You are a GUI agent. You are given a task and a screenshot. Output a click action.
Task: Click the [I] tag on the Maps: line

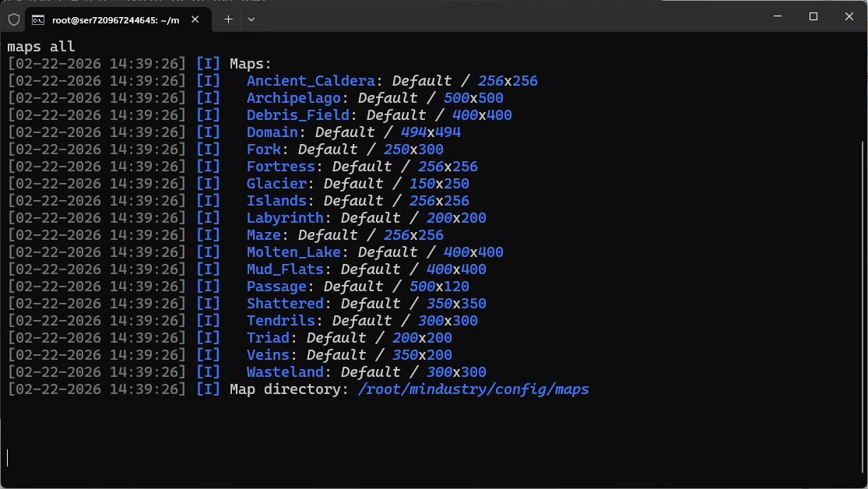coord(208,64)
